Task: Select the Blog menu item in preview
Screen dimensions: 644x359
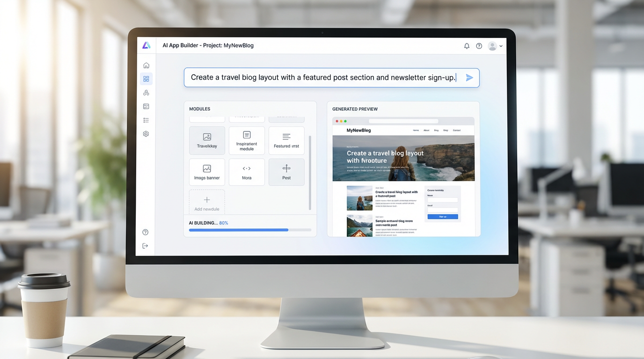Action: (436, 130)
